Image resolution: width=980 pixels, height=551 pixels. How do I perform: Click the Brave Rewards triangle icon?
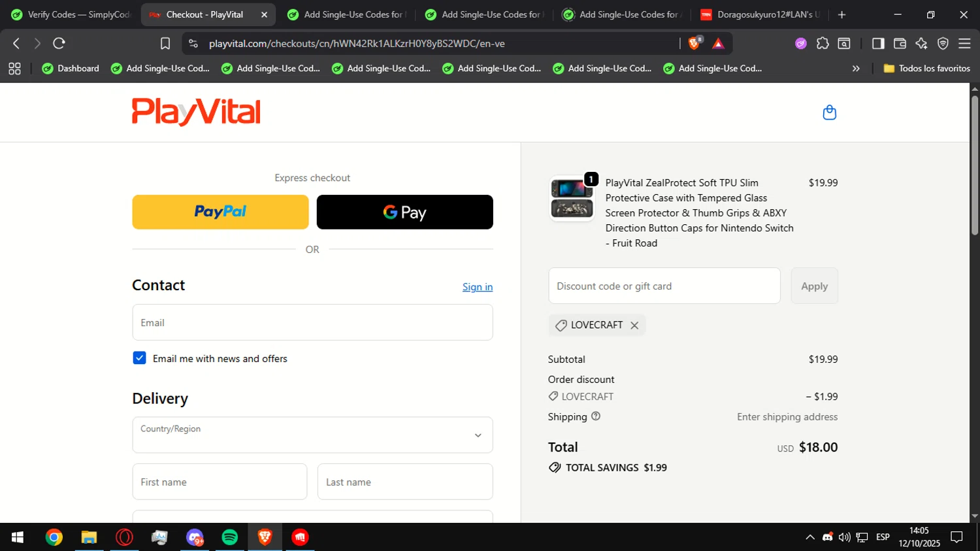pyautogui.click(x=718, y=43)
